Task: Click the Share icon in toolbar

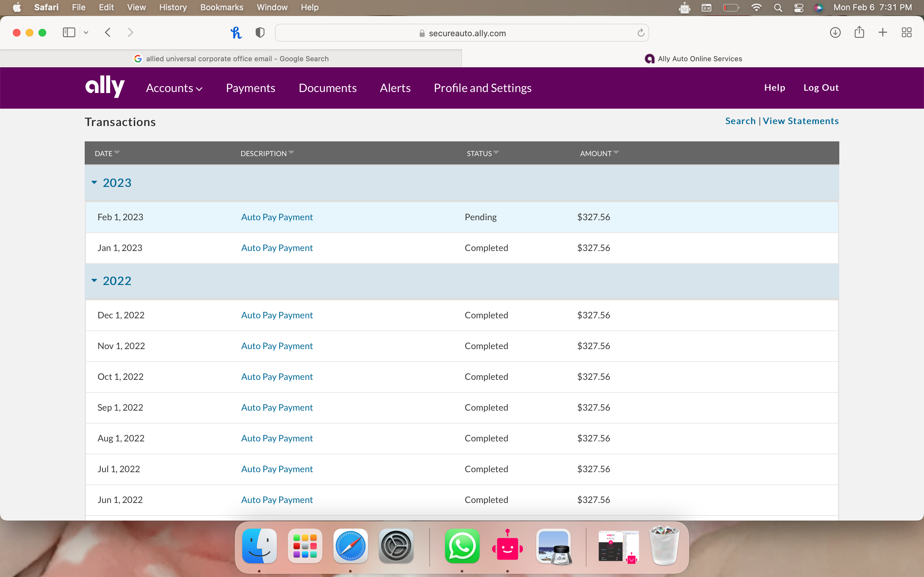Action: pyautogui.click(x=859, y=32)
